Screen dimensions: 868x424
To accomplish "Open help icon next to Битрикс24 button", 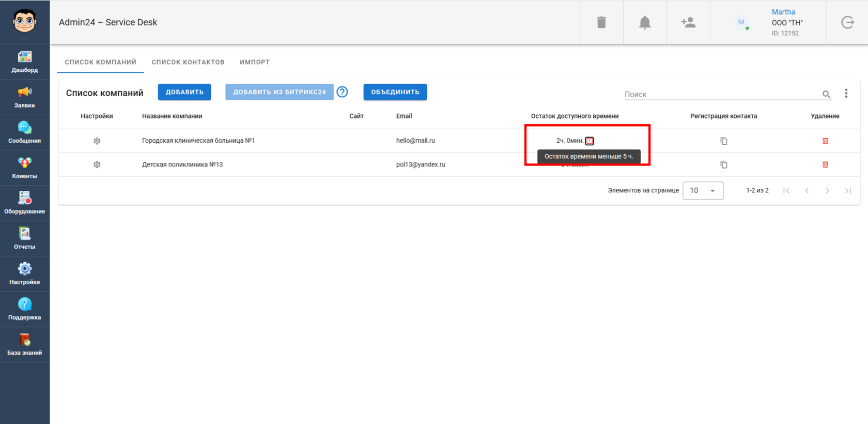I will click(342, 92).
